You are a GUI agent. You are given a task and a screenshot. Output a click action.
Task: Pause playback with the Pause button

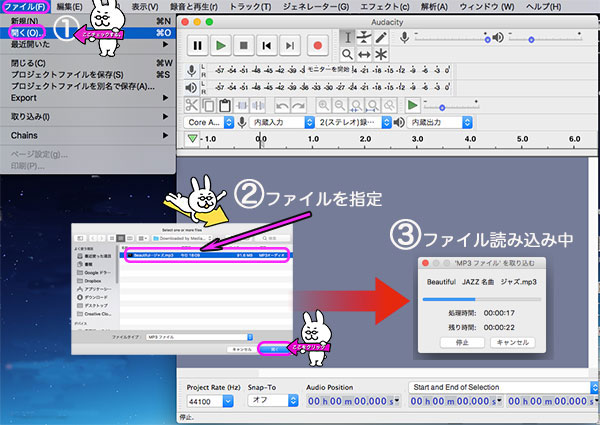[197, 46]
